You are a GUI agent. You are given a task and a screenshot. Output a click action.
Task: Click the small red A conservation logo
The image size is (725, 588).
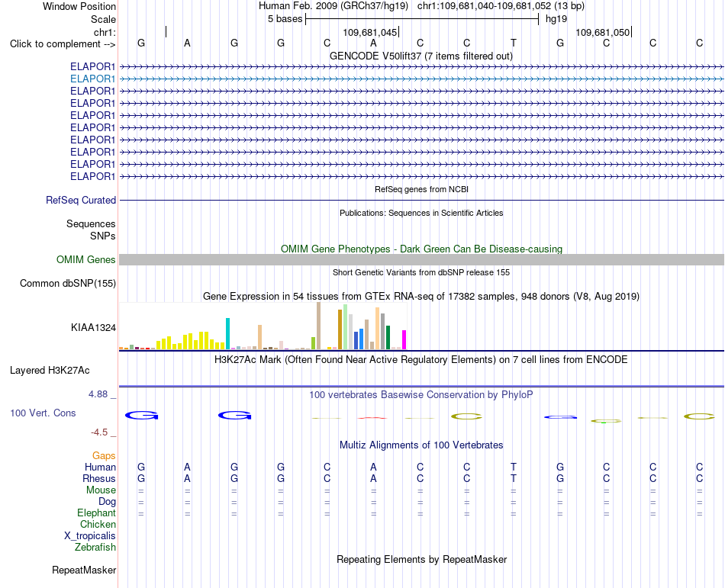click(372, 418)
